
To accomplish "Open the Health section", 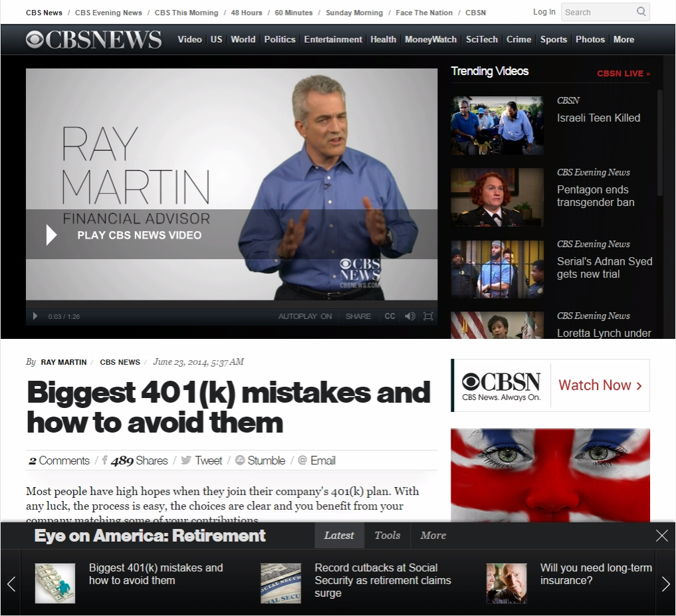I will [384, 39].
